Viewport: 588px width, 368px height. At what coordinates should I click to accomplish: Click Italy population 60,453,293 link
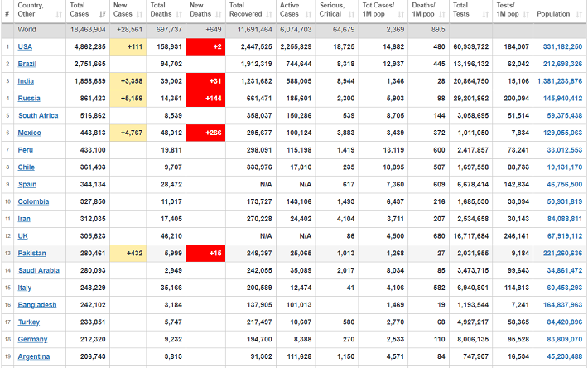click(x=564, y=288)
